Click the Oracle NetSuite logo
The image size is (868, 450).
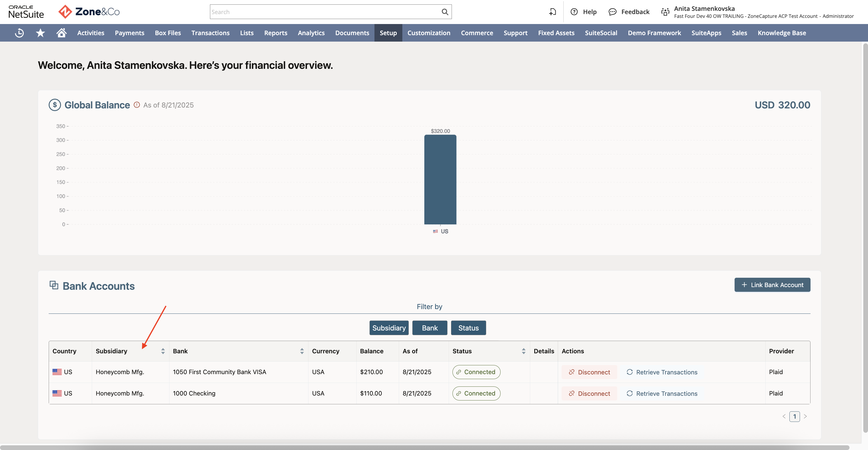point(26,12)
